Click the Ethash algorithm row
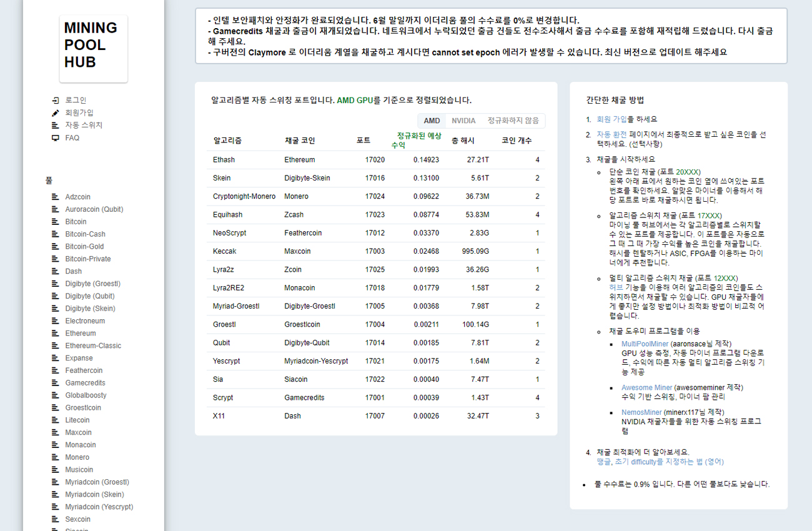The height and width of the screenshot is (531, 812). tap(376, 160)
